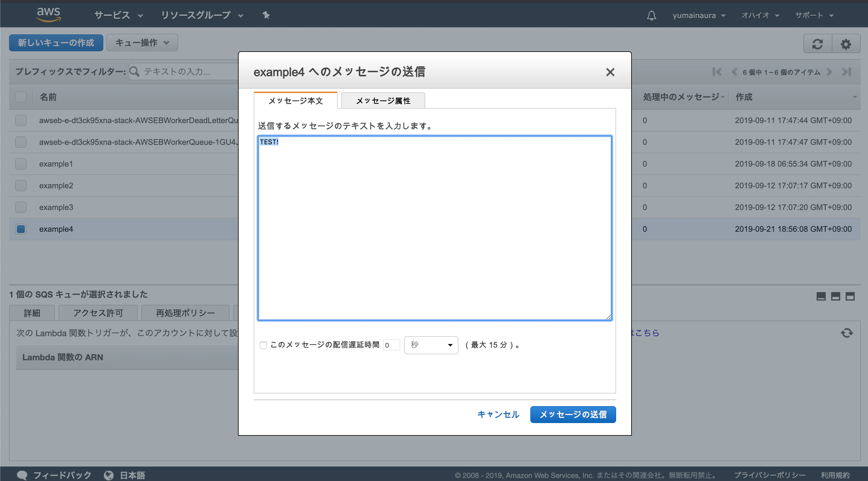This screenshot has width=868, height=481.
Task: Click メッセージの送信 send button
Action: point(573,414)
